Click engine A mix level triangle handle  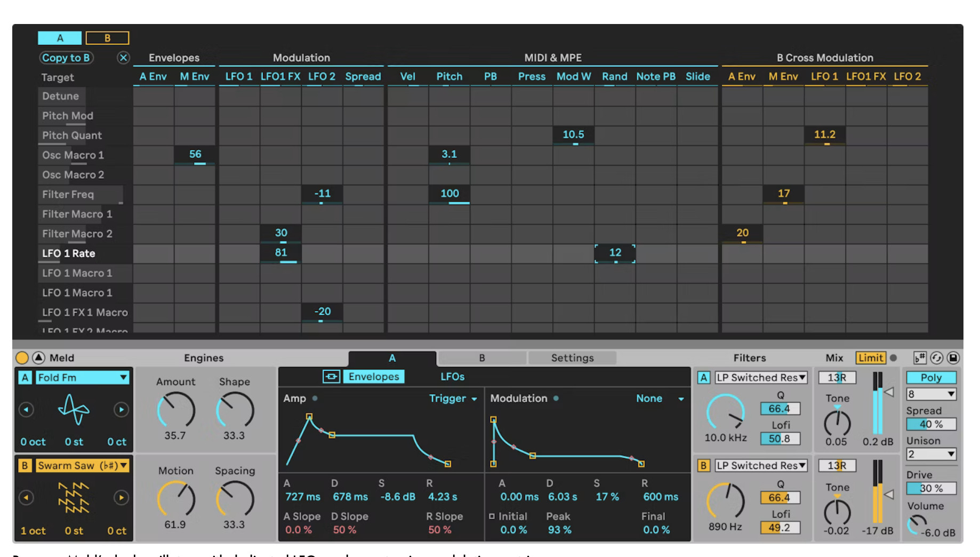coord(889,392)
